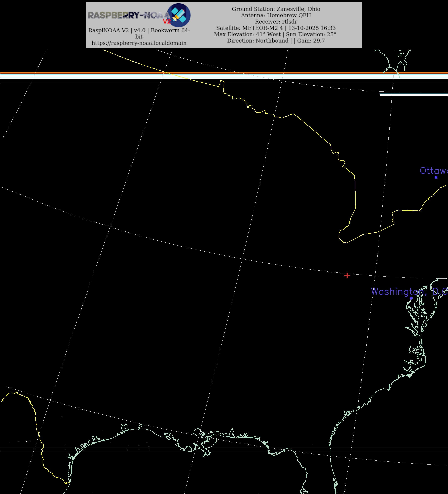Click the Direction: Northbound Gain line
The image size is (448, 494).
coord(276,41)
